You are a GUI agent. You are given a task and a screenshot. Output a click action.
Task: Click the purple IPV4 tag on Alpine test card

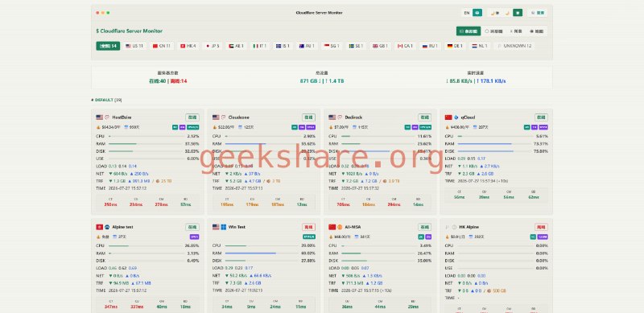(194, 237)
